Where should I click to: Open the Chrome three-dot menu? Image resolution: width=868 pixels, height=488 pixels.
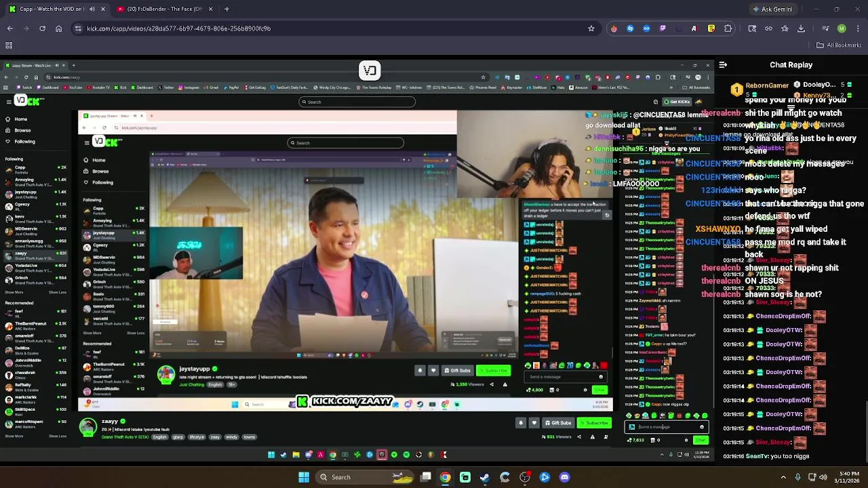point(858,28)
